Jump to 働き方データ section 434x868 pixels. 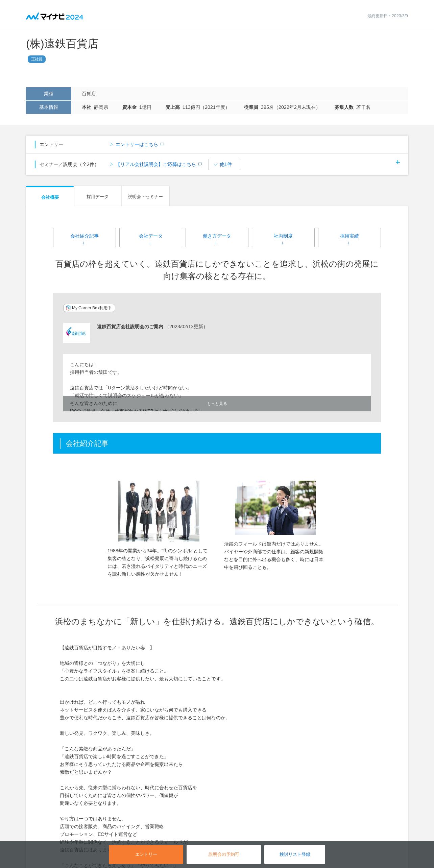click(217, 238)
